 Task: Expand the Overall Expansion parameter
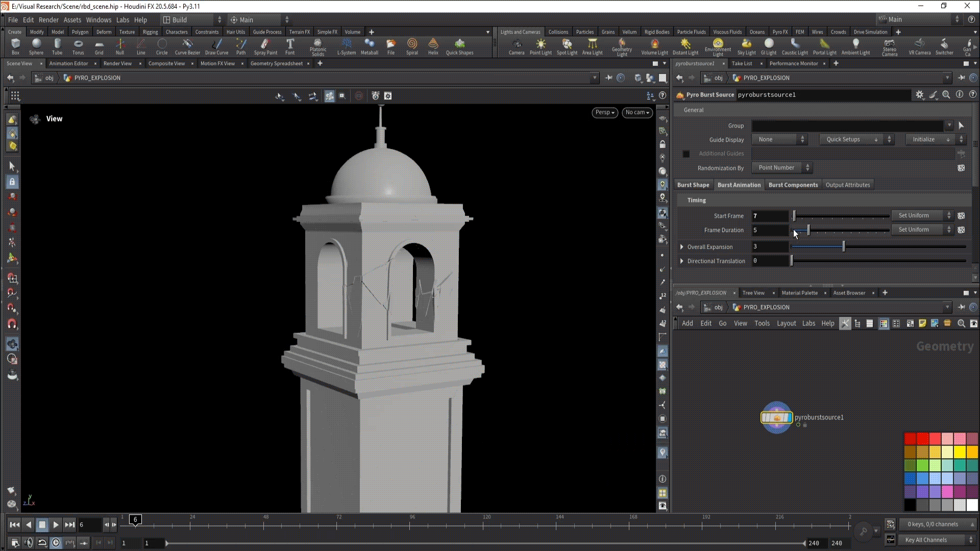(682, 247)
